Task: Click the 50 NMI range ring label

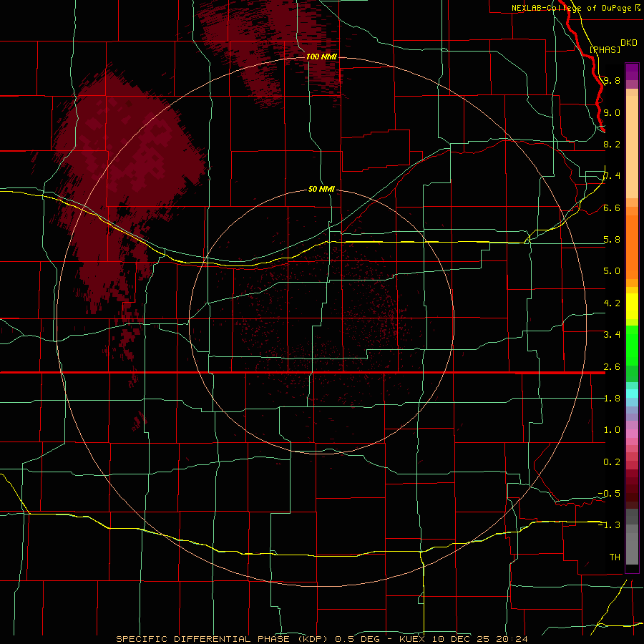Action: pyautogui.click(x=321, y=189)
